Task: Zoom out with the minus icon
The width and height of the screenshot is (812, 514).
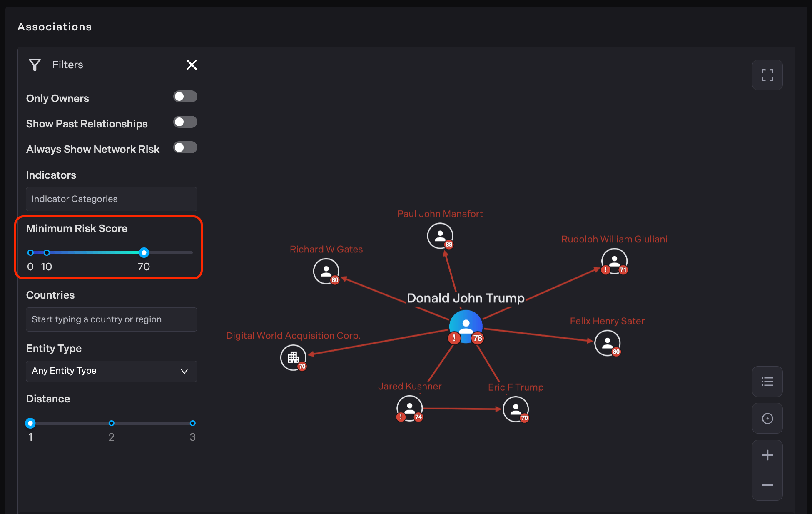Action: click(767, 485)
